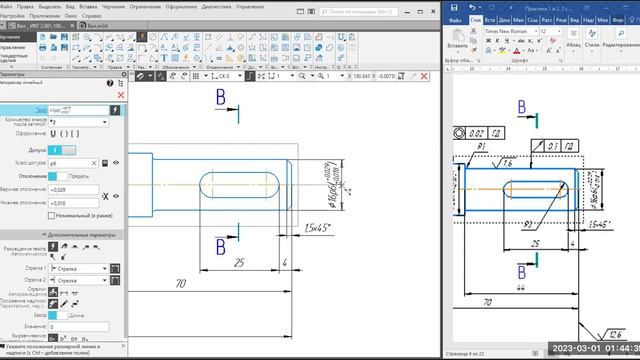The height and width of the screenshot is (360, 640).
Task: Click the clear formatting icon in Word
Action: pyautogui.click(x=553, y=41)
